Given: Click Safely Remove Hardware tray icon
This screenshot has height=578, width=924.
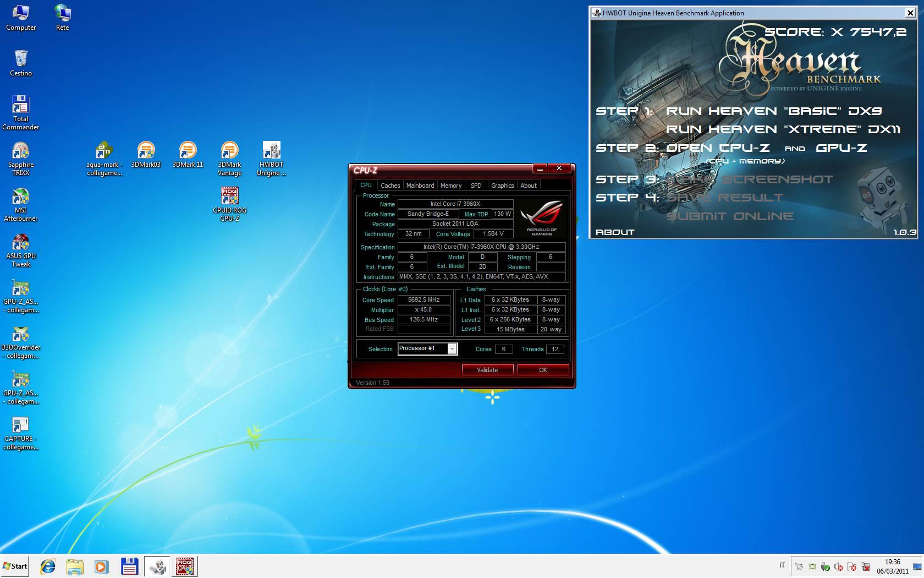Looking at the screenshot, I should [x=826, y=566].
